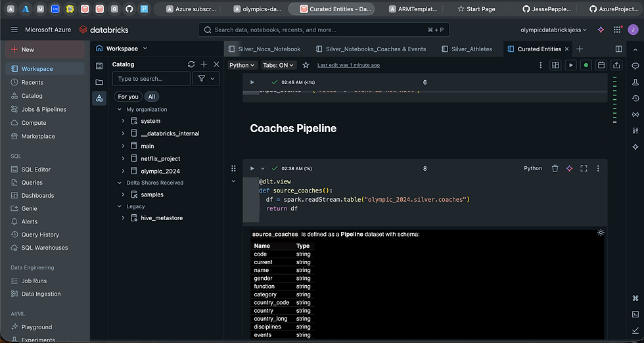Click the catalog "Type to search" field

pos(151,78)
